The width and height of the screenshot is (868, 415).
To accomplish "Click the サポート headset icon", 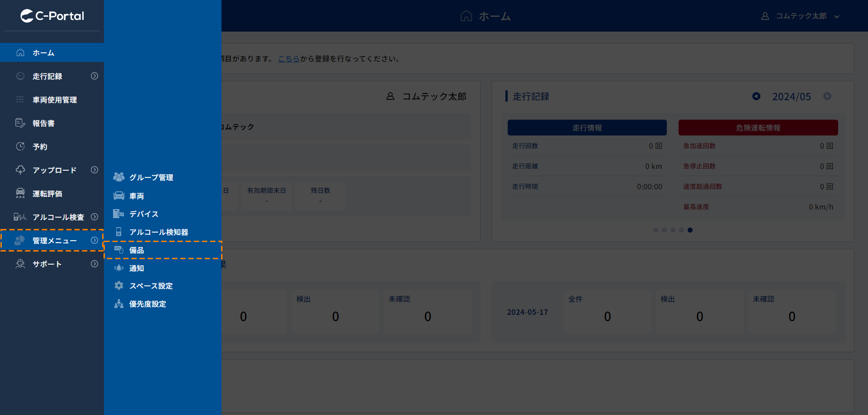I will coord(20,264).
